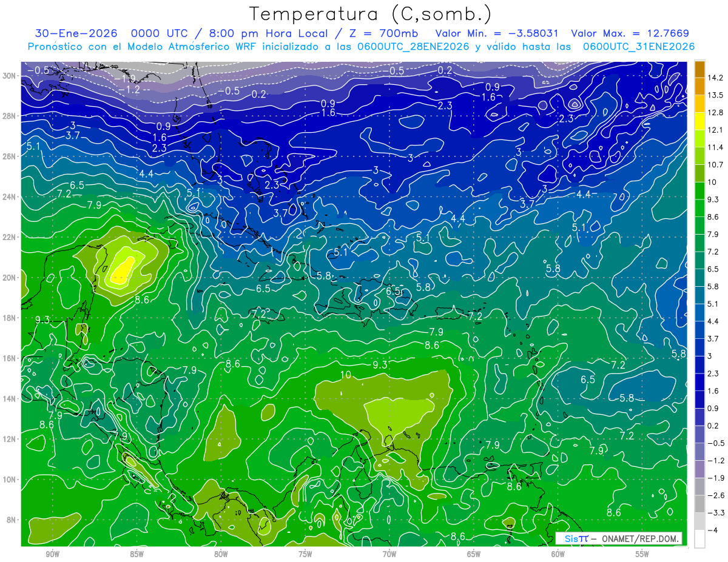Click the 12N latitude axis label
This screenshot has height=562, width=728.
(10, 439)
